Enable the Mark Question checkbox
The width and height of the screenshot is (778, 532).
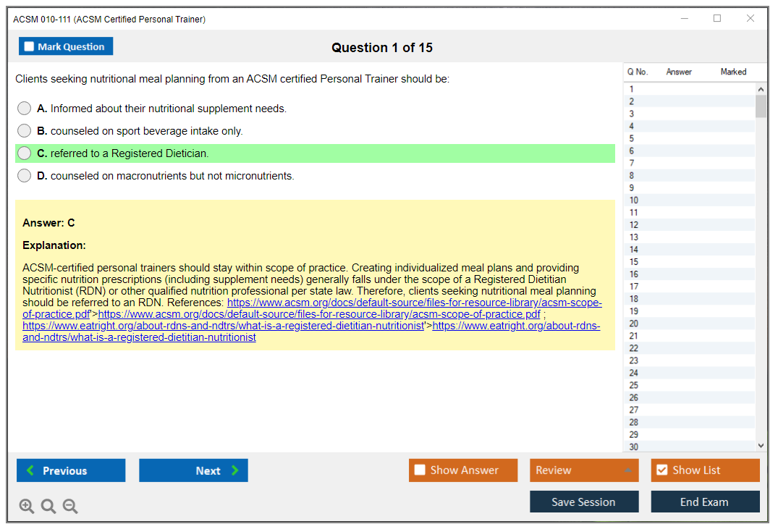[x=29, y=46]
